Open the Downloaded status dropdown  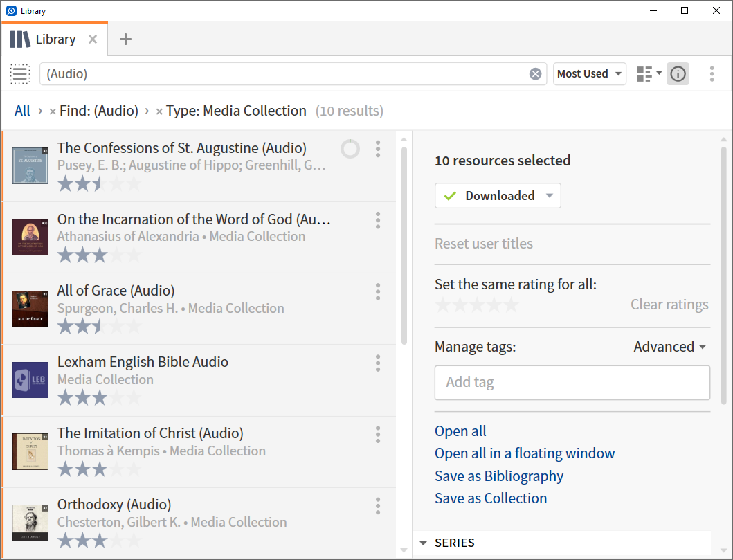498,196
